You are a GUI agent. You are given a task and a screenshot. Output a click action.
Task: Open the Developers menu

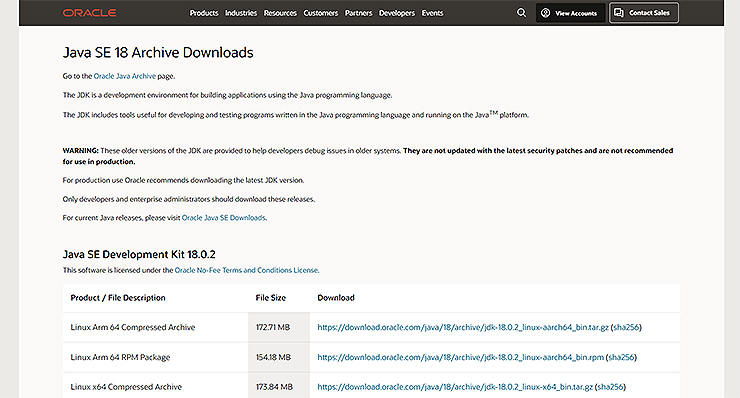(396, 13)
